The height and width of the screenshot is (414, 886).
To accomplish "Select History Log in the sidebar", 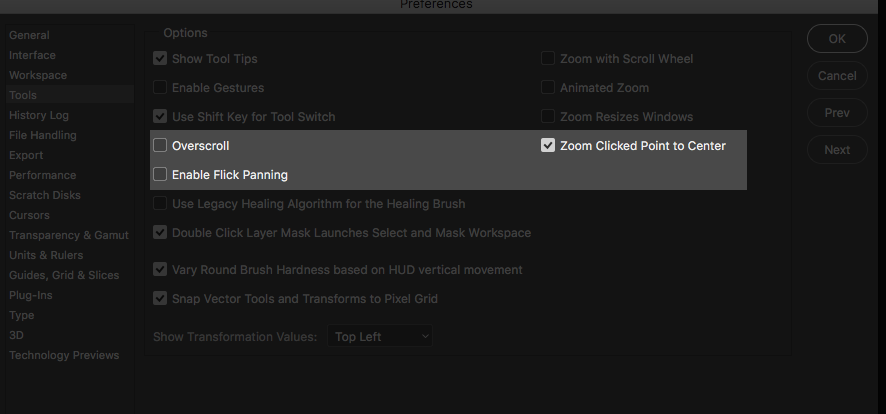I will 39,115.
